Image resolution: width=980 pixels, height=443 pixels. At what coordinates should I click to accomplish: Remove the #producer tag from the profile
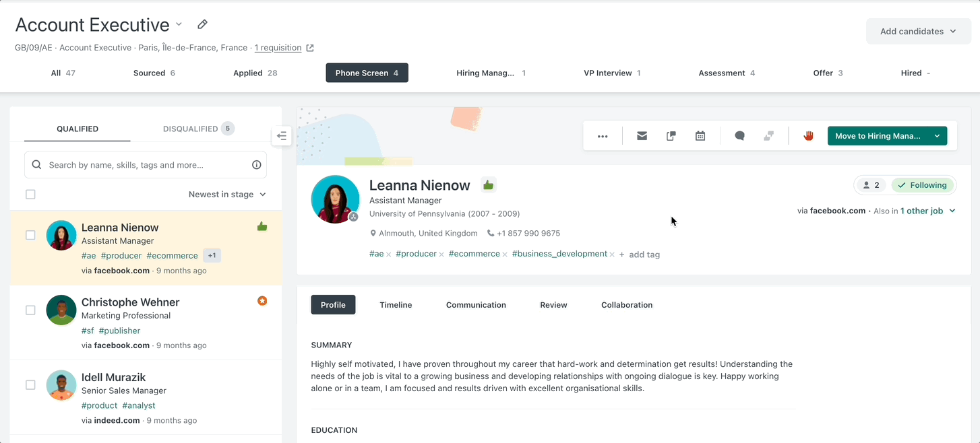coord(441,254)
